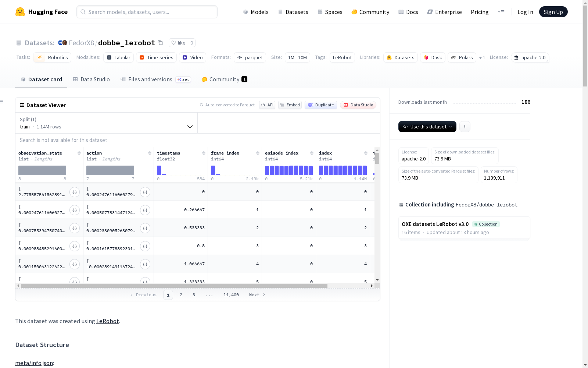
Task: Click the Duplicate button
Action: pyautogui.click(x=321, y=105)
